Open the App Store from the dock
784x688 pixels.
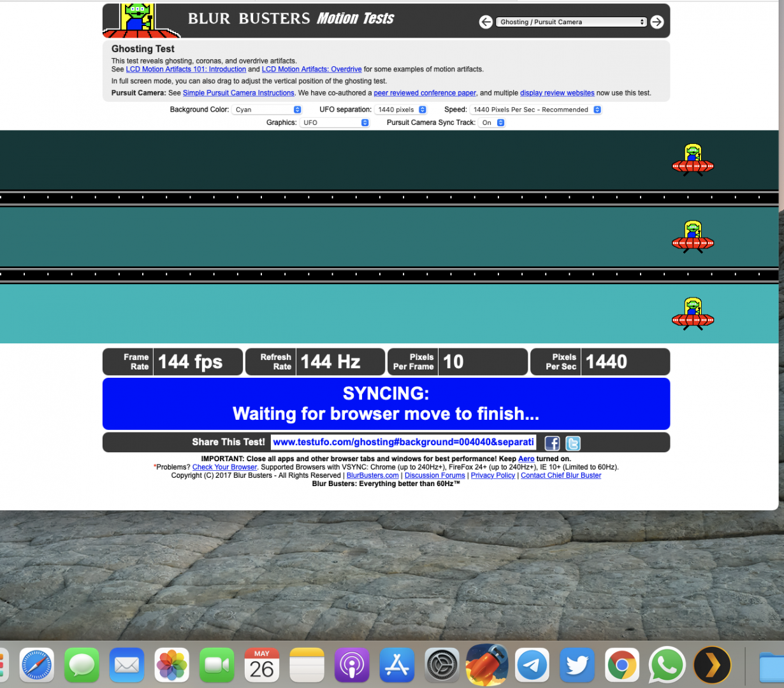(397, 666)
